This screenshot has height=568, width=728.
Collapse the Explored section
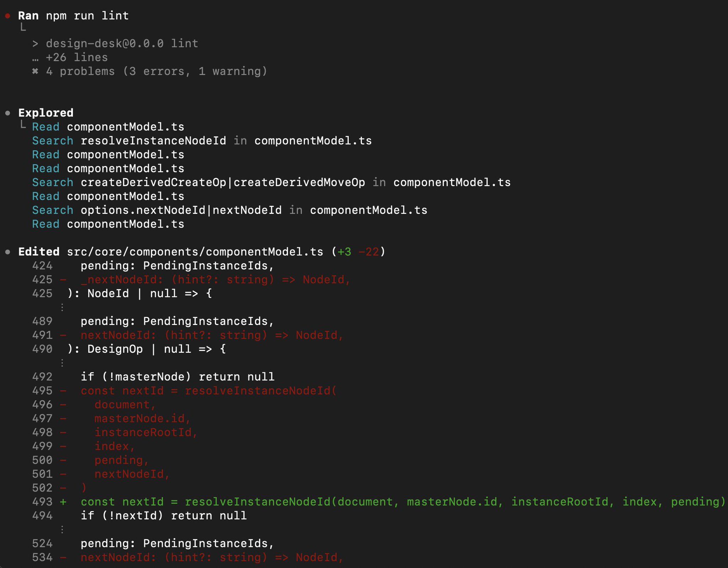[45, 113]
